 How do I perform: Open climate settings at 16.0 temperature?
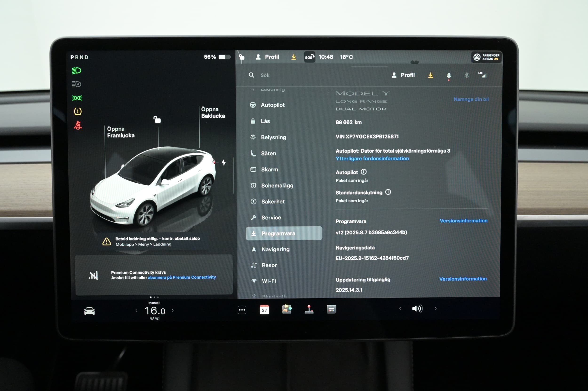point(155,311)
